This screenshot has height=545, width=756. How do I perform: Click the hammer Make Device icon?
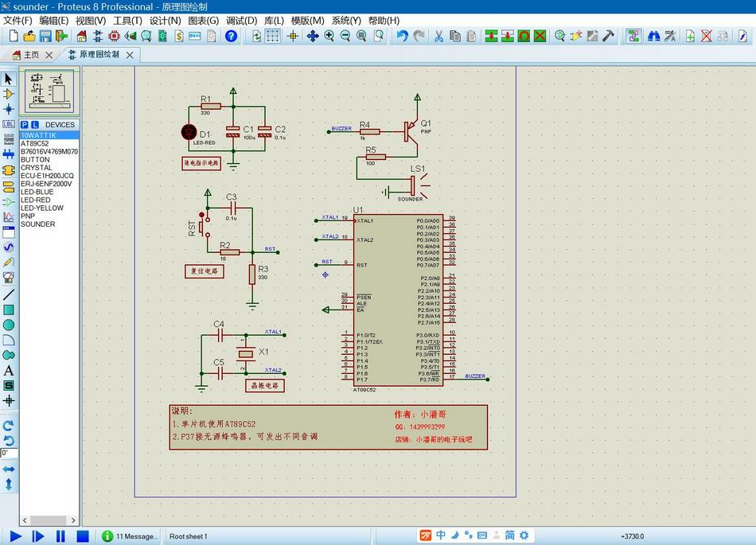(609, 36)
